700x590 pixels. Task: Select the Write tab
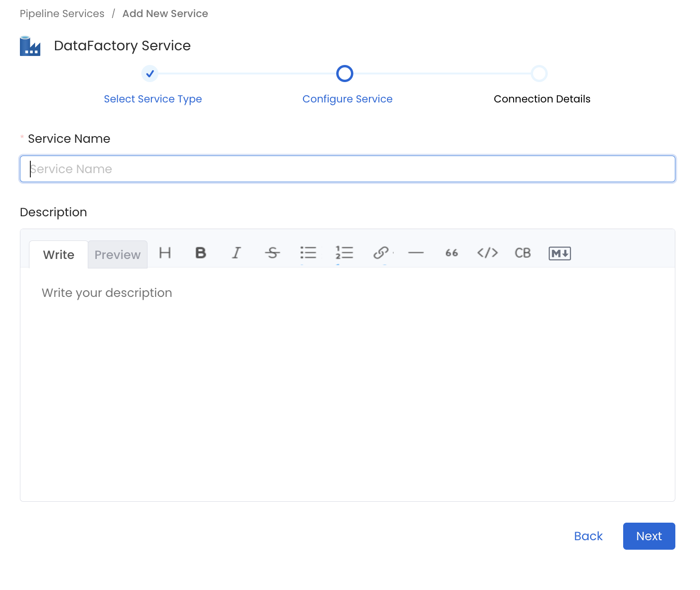[x=58, y=254]
